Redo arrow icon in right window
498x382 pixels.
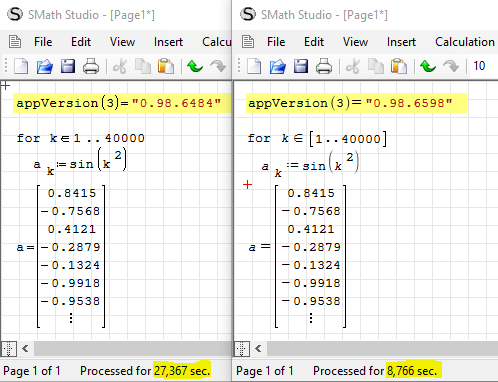point(451,66)
